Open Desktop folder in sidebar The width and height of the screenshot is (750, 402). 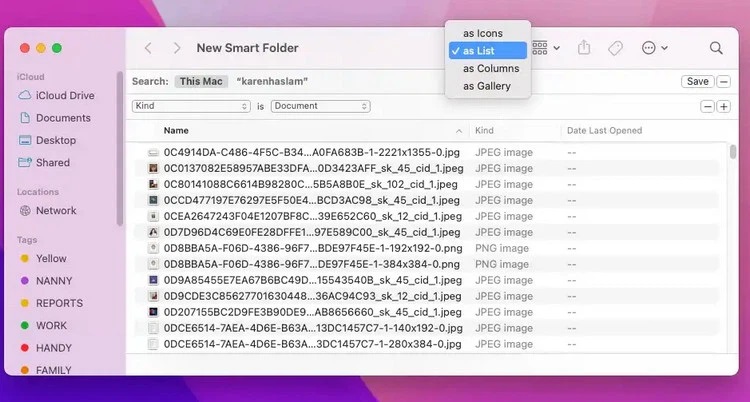click(55, 140)
